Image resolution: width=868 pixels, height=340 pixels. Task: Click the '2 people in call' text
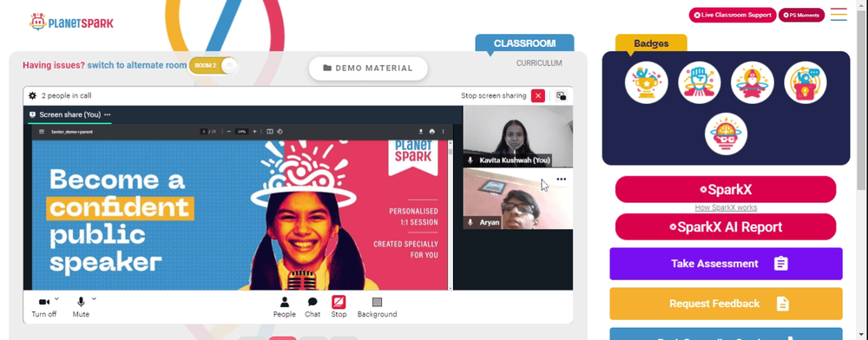pyautogui.click(x=67, y=95)
